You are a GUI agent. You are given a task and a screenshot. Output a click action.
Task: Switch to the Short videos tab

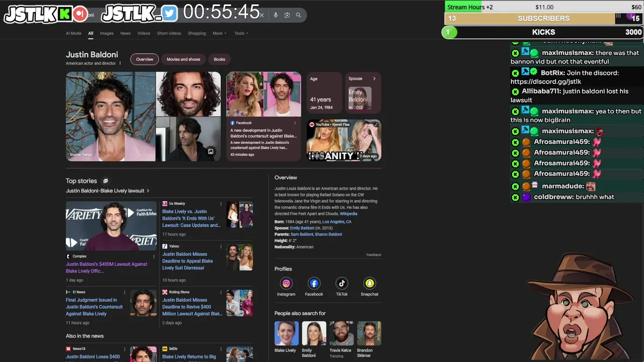tap(169, 33)
